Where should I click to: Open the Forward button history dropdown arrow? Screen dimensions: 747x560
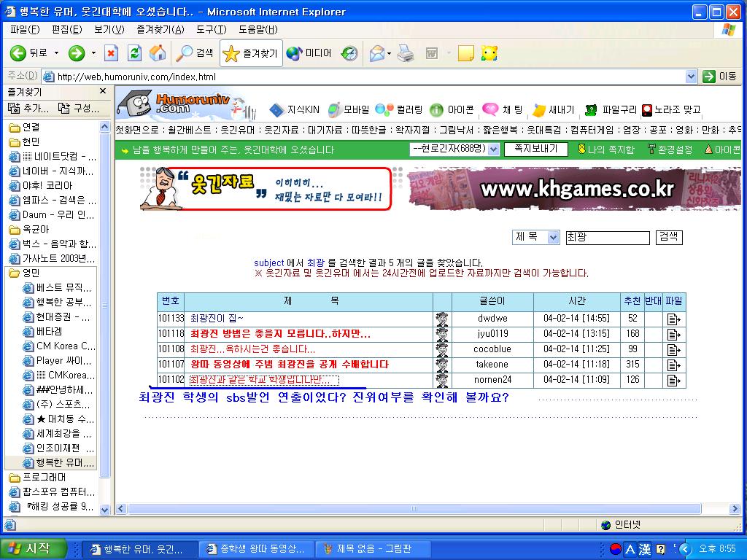point(93,52)
